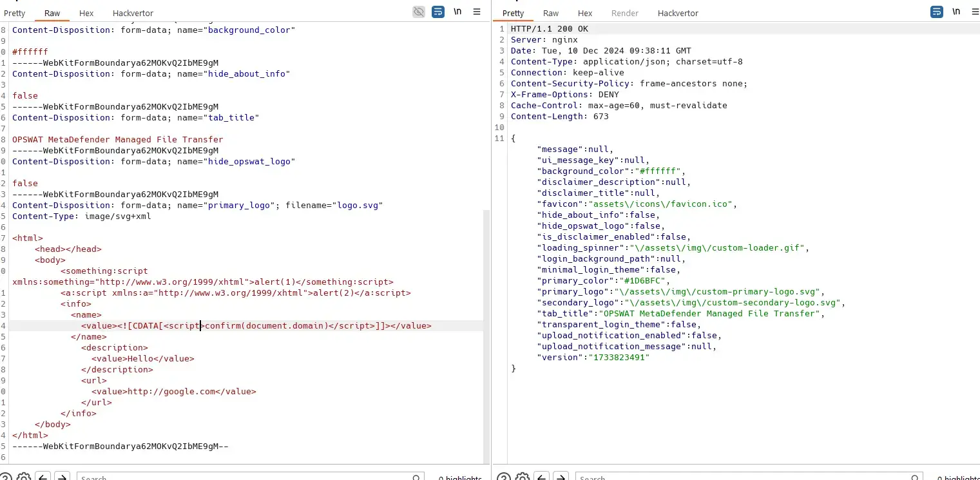Click name="background_color" Content-Disposition line

pyautogui.click(x=153, y=30)
